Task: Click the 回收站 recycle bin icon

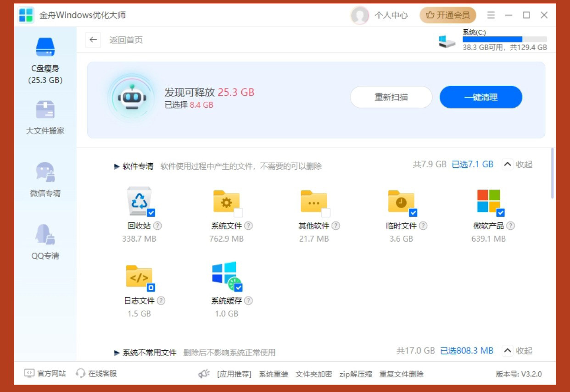Action: pyautogui.click(x=139, y=200)
